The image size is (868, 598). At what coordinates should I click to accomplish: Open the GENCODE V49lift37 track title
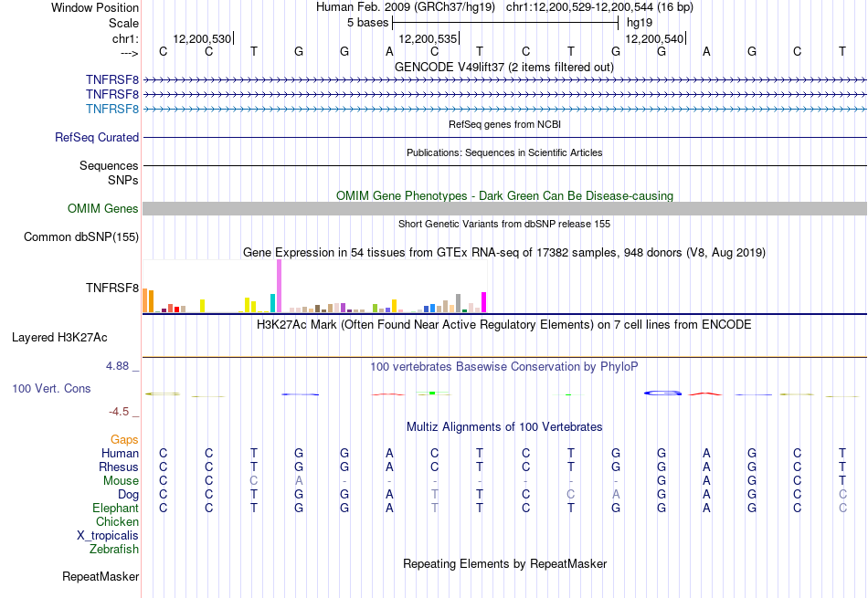click(x=504, y=67)
